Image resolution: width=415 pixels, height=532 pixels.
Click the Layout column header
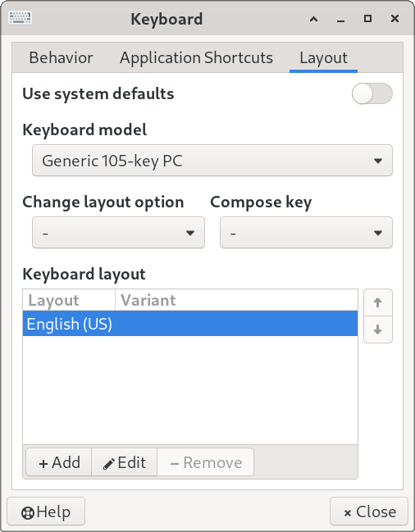69,300
